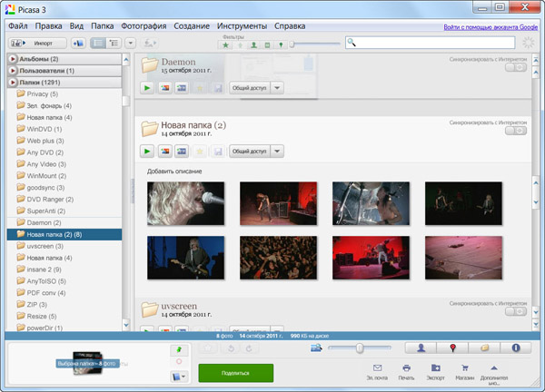Viewport: 545px width, 392px height.
Task: Click the thumbnail size slider
Action: [361, 348]
